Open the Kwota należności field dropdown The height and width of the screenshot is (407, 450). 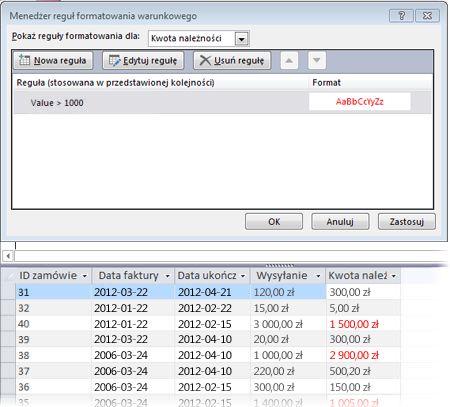[242, 39]
